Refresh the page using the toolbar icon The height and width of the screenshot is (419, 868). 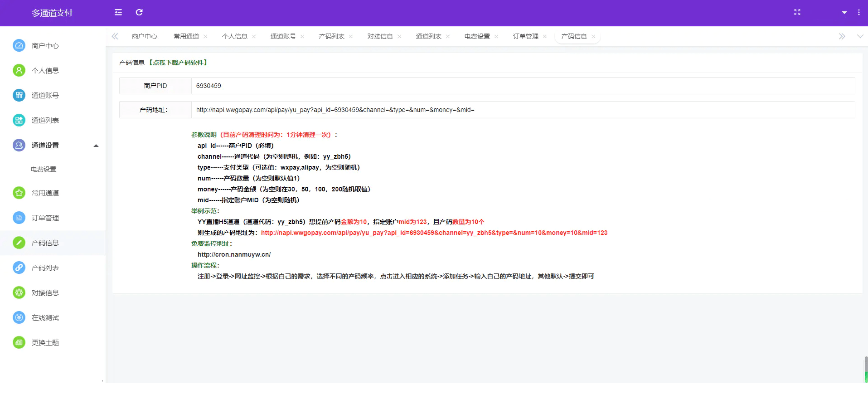click(x=139, y=13)
